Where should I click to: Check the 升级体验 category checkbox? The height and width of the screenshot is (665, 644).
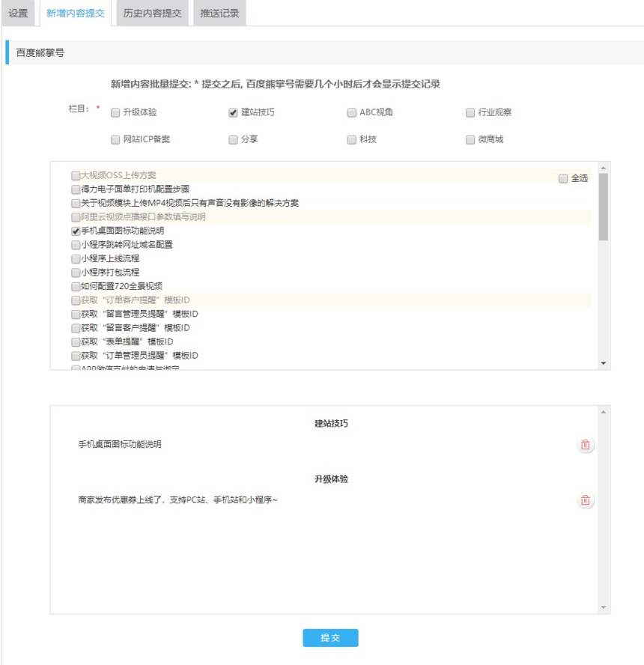[115, 112]
